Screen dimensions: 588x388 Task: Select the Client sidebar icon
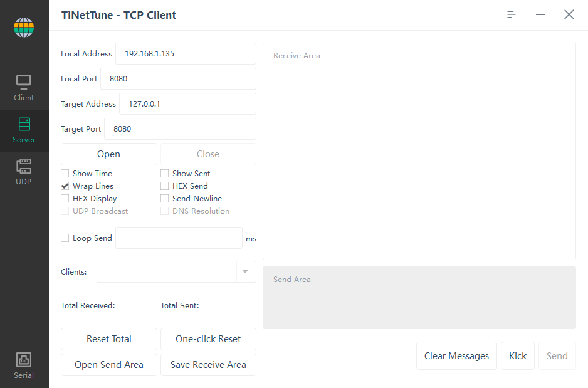[x=24, y=87]
